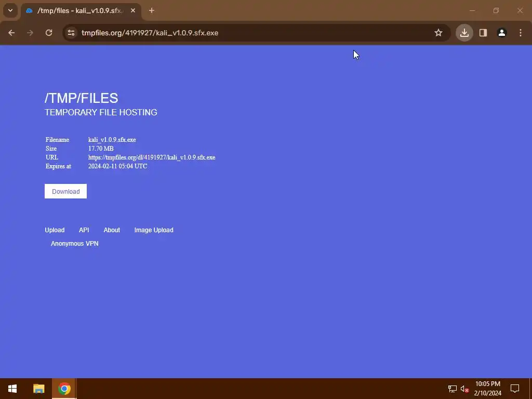The image size is (532, 399).
Task: Open the Anonymous VPN link
Action: 75,244
